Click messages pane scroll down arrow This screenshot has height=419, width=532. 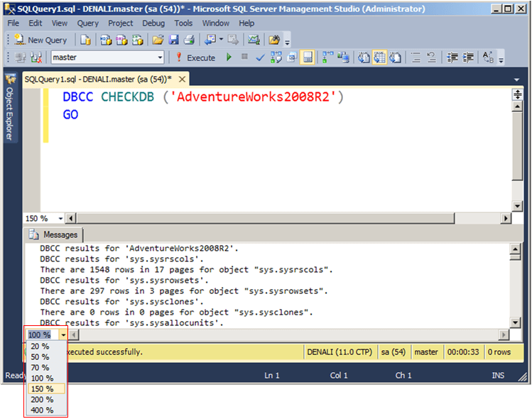pos(516,322)
